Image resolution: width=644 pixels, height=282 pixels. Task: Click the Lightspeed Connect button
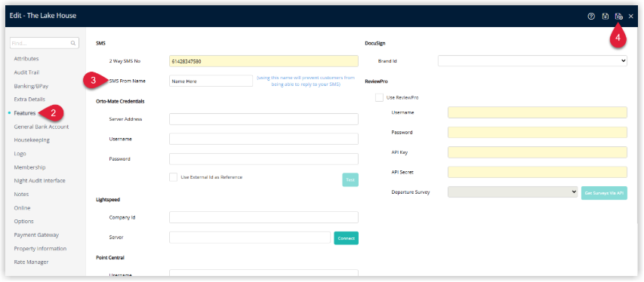click(347, 238)
